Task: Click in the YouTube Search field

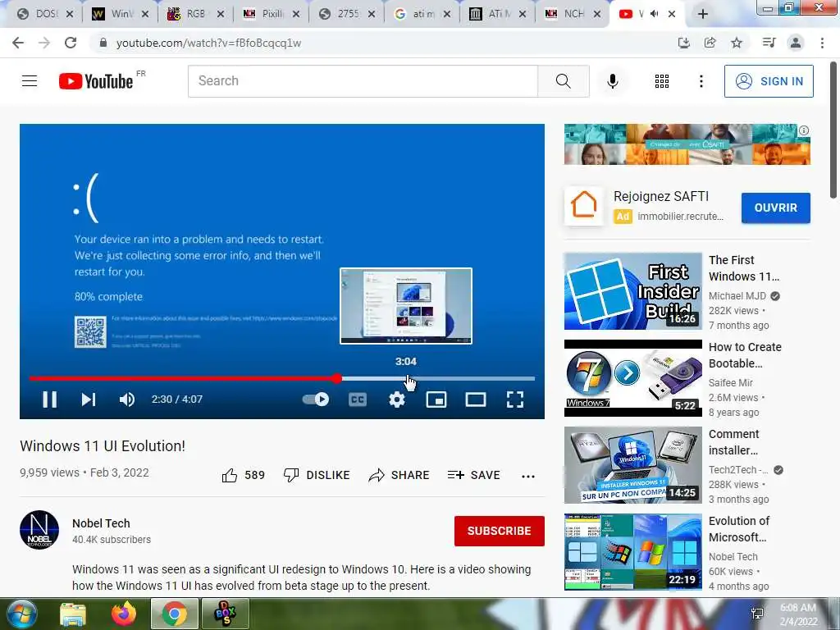Action: tap(363, 81)
